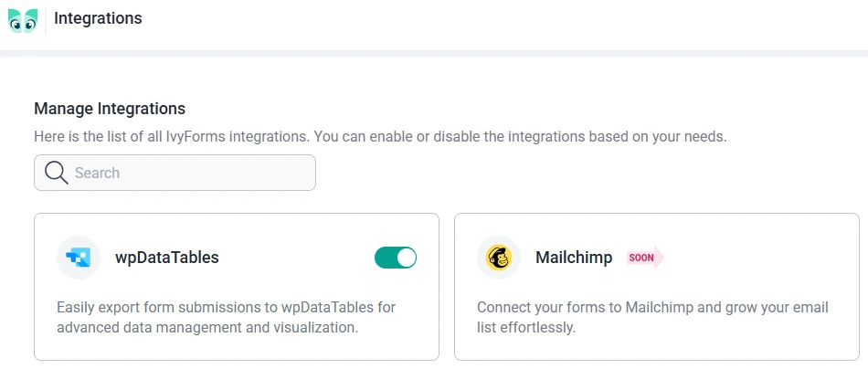The height and width of the screenshot is (369, 868).
Task: Click the wpDataTables integration title
Action: pyautogui.click(x=166, y=258)
